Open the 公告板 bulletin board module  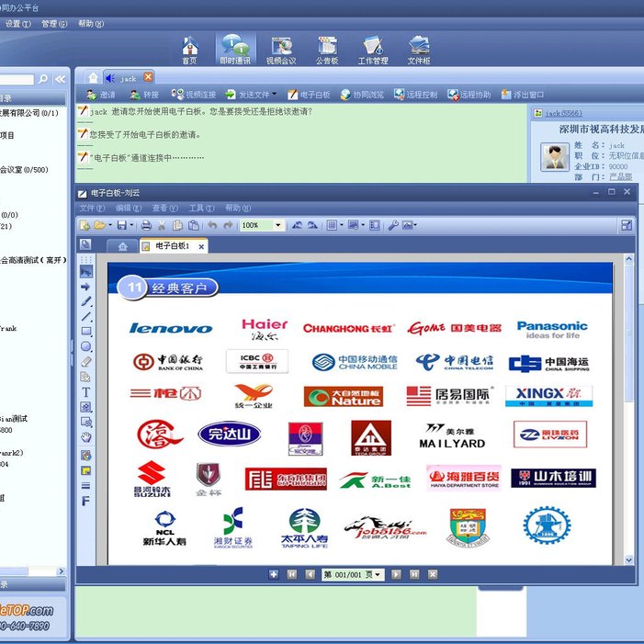327,51
